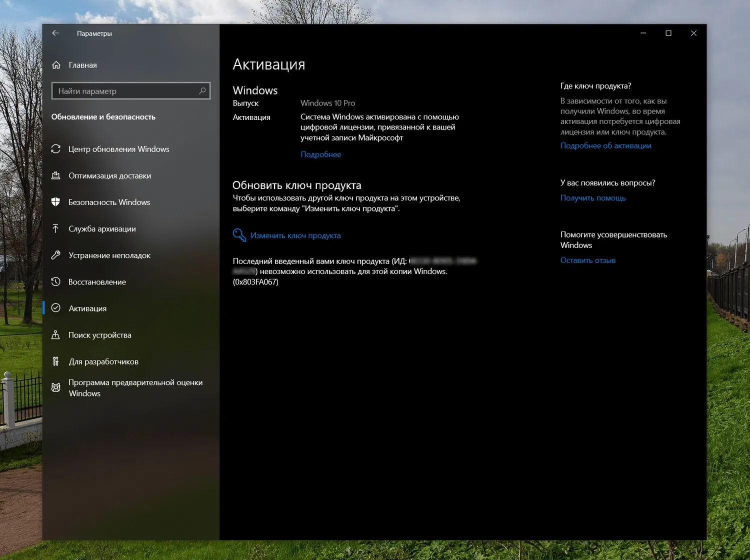The width and height of the screenshot is (750, 560).
Task: Click the Windows Insider program icon
Action: pos(56,387)
